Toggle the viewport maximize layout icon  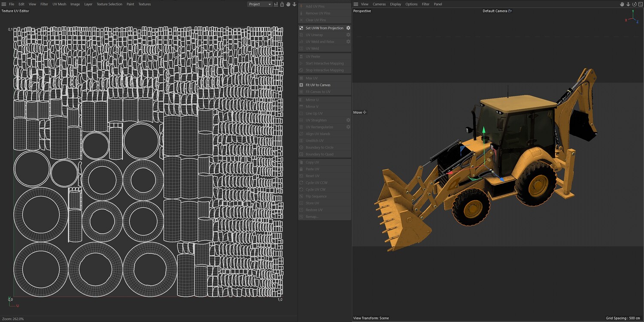click(x=640, y=4)
